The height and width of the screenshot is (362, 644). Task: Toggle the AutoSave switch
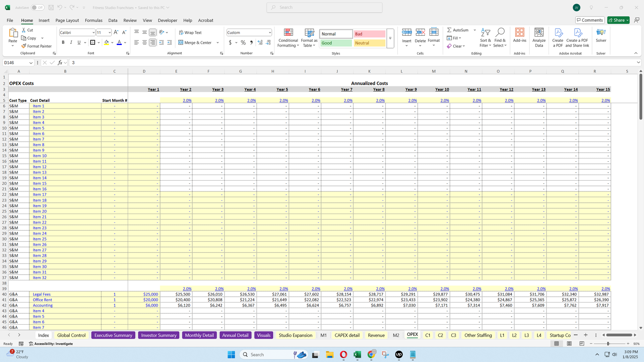point(37,8)
